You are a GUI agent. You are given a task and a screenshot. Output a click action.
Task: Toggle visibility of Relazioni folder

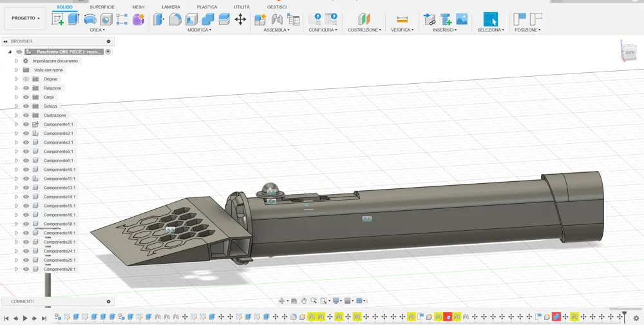point(26,88)
